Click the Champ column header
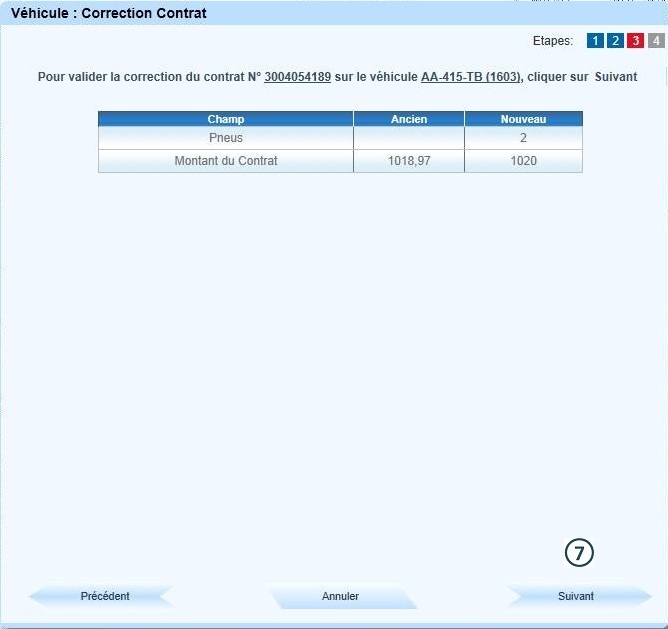 pos(225,119)
